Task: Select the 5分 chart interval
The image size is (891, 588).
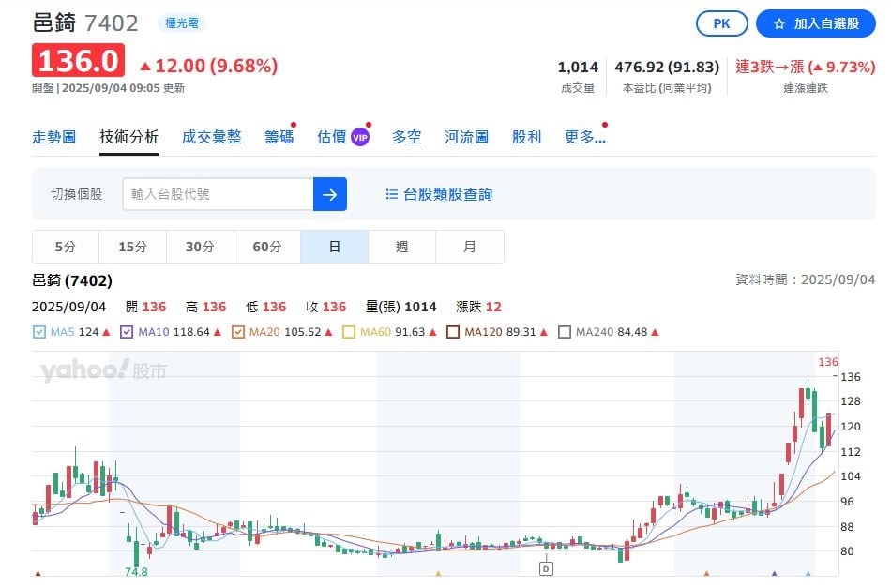Action: point(64,246)
